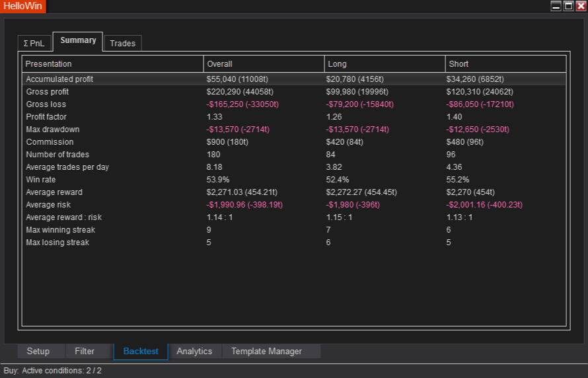Click the Buy active conditions status text
Viewport: 588px width, 378px height.
pos(53,371)
